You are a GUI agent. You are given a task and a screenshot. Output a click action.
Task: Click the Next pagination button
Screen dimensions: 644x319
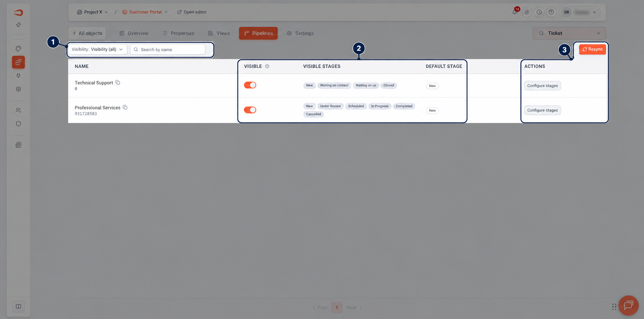(x=354, y=307)
